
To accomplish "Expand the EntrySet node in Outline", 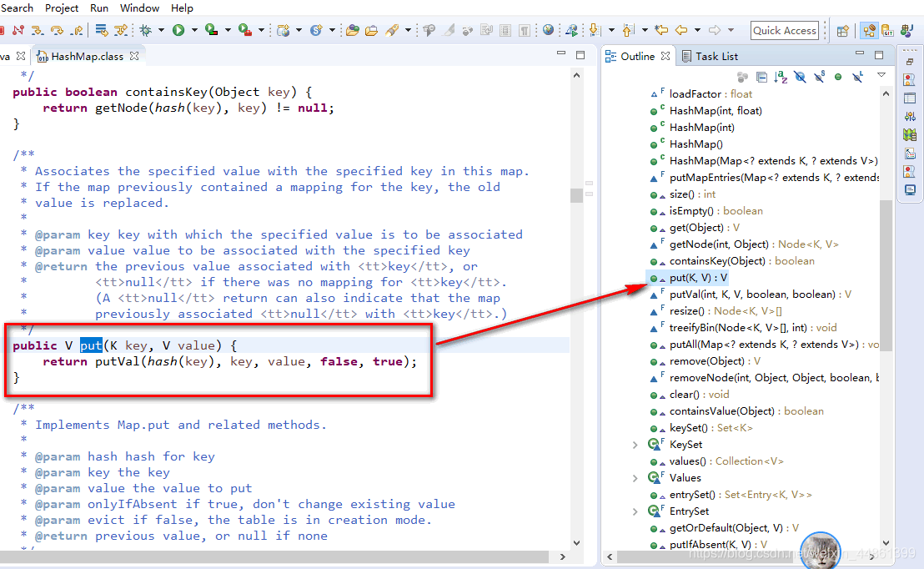I will coord(635,511).
